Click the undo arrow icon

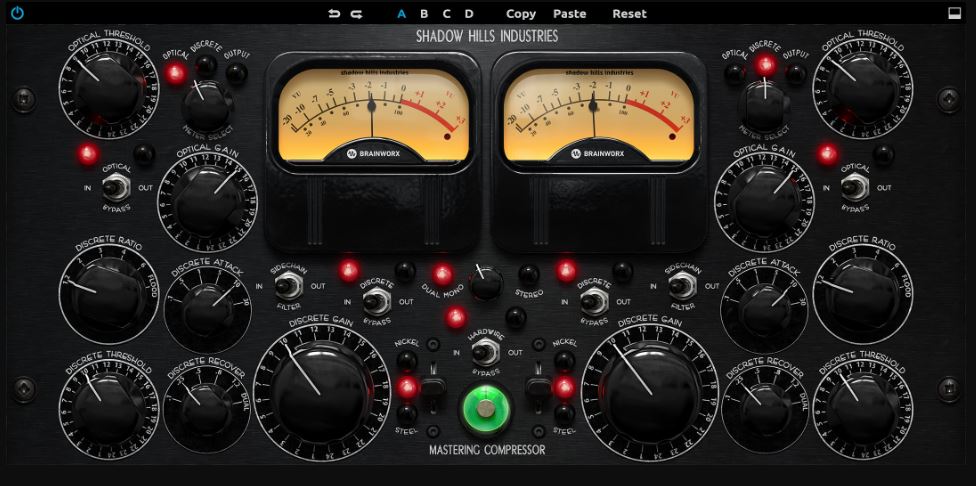pyautogui.click(x=334, y=14)
